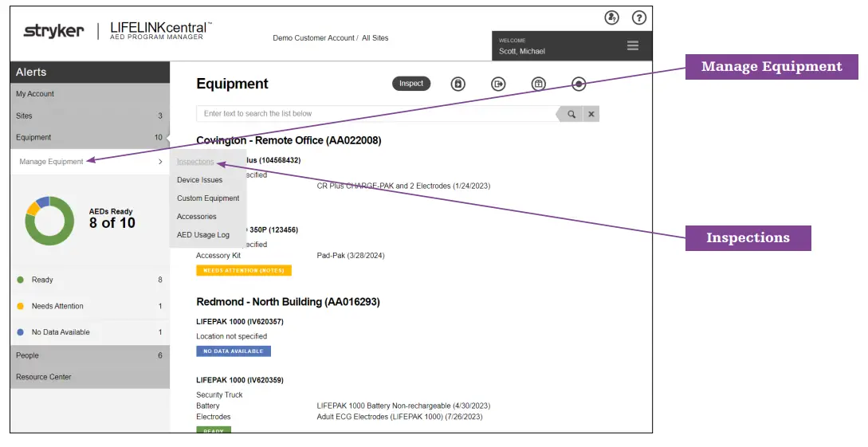Expand the Manage Equipment chevron arrow

tap(160, 162)
